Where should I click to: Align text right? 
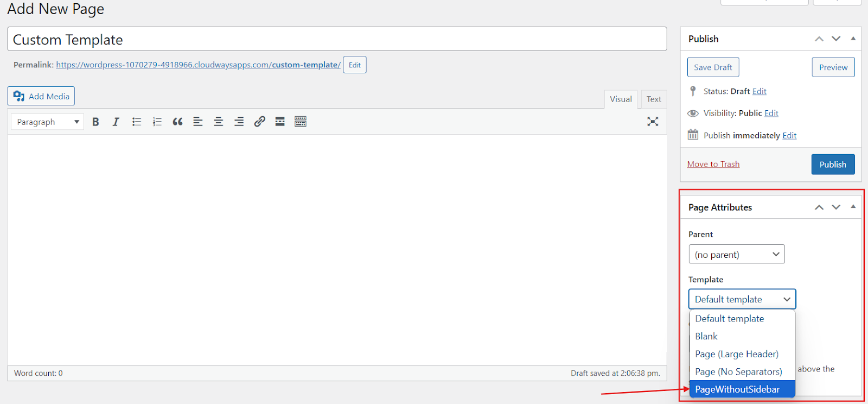[x=239, y=122]
